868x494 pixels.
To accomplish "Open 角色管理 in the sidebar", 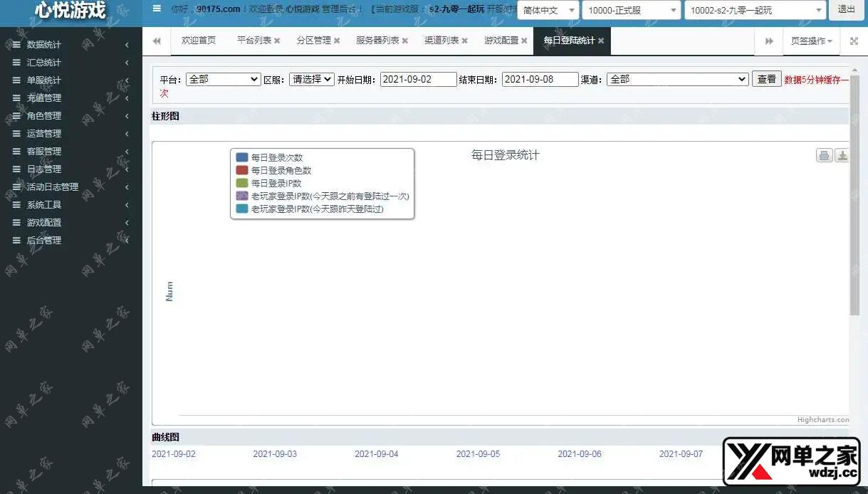I will [x=71, y=116].
